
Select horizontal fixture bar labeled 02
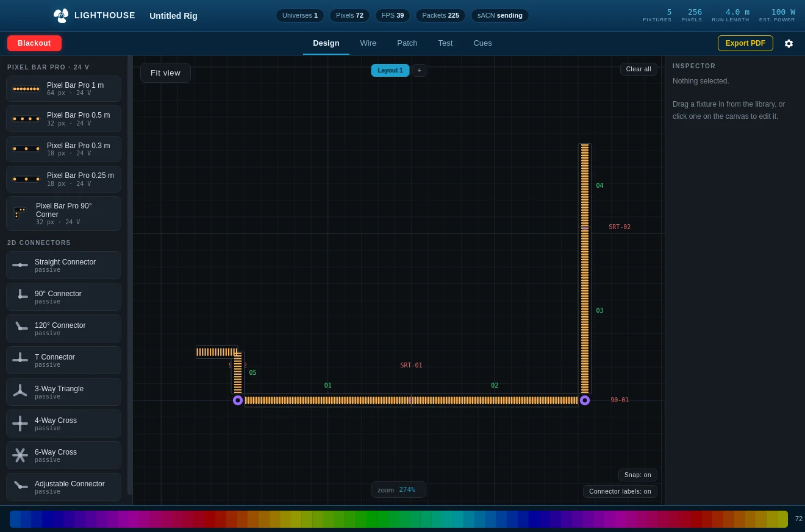495,400
